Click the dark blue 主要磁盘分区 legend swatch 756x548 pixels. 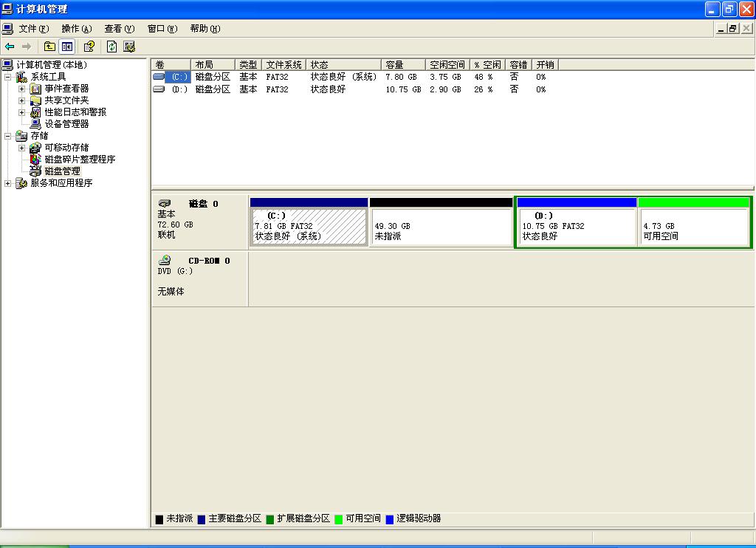pos(202,519)
